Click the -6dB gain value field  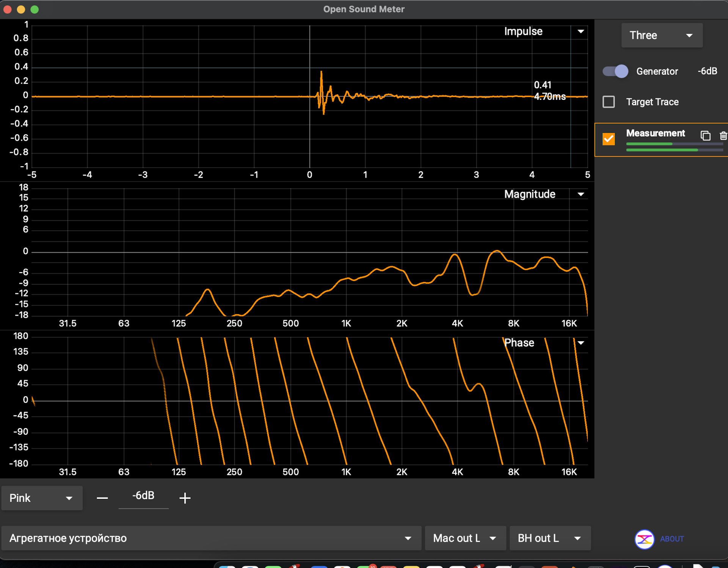pos(143,496)
